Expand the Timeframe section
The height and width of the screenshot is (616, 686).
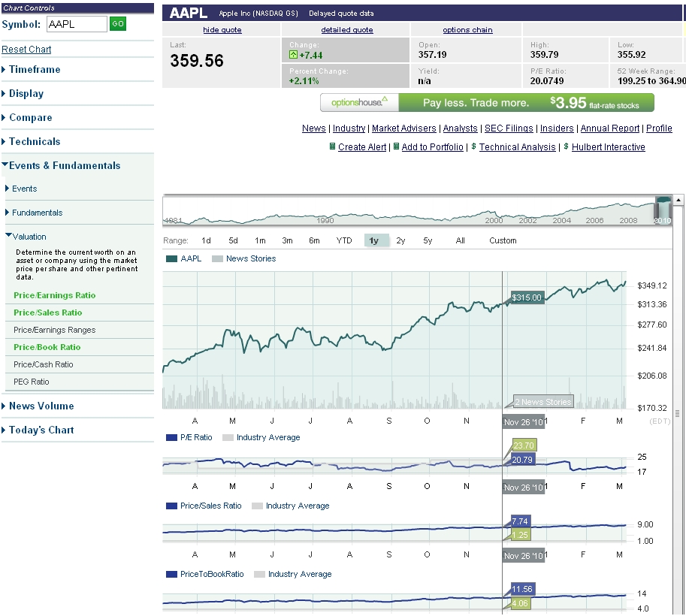(x=35, y=70)
